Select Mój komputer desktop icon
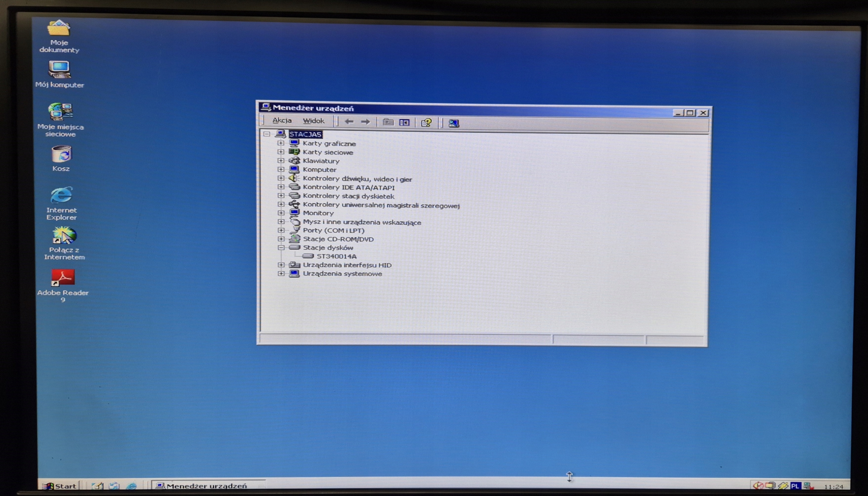Image resolution: width=868 pixels, height=496 pixels. coord(60,74)
